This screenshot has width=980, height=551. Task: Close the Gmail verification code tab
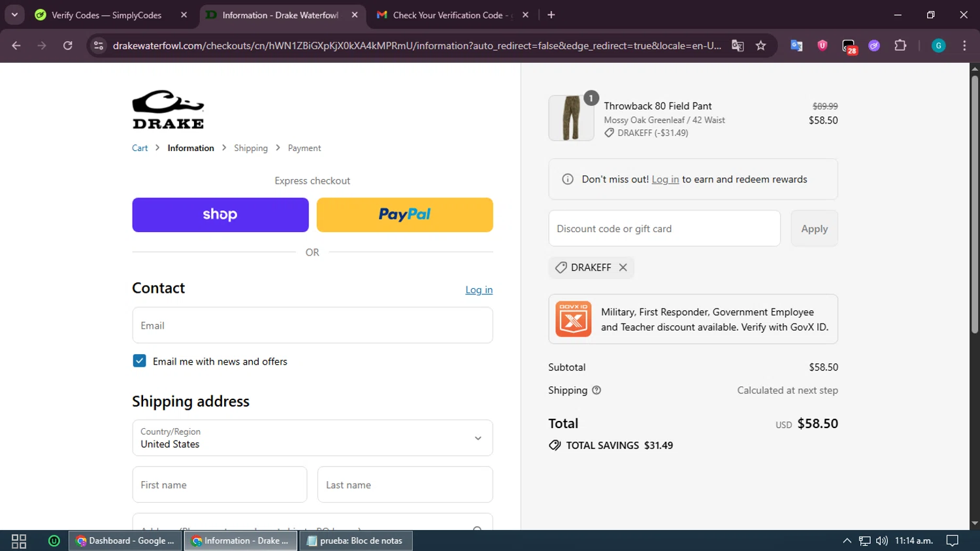pos(525,15)
